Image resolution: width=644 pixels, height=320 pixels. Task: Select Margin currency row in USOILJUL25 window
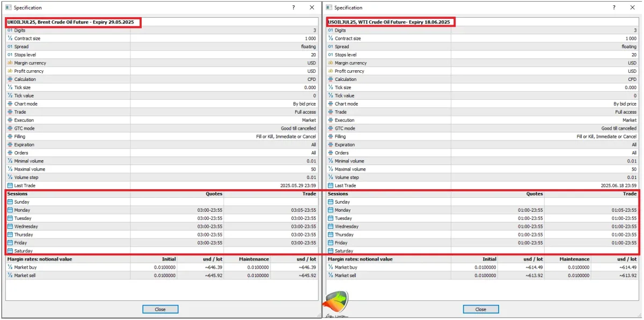click(482, 63)
